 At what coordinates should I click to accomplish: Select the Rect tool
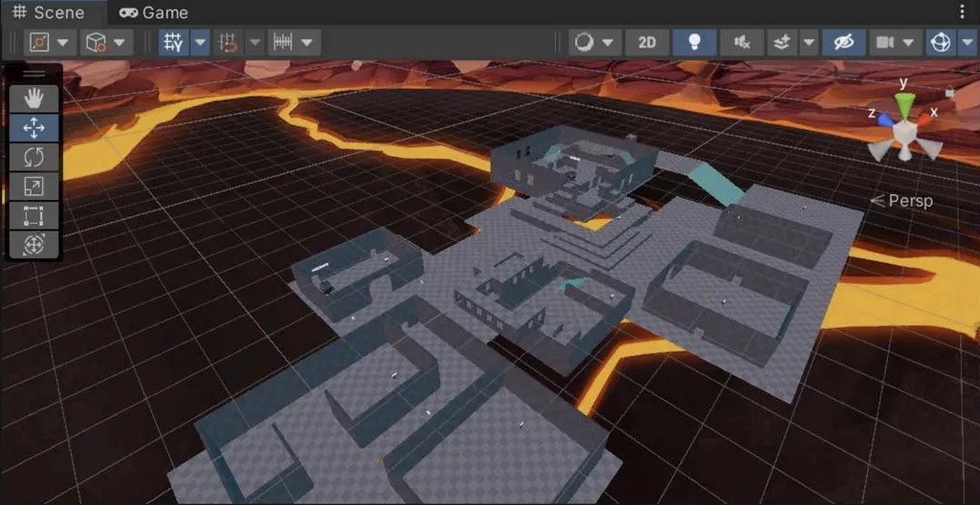pyautogui.click(x=33, y=215)
